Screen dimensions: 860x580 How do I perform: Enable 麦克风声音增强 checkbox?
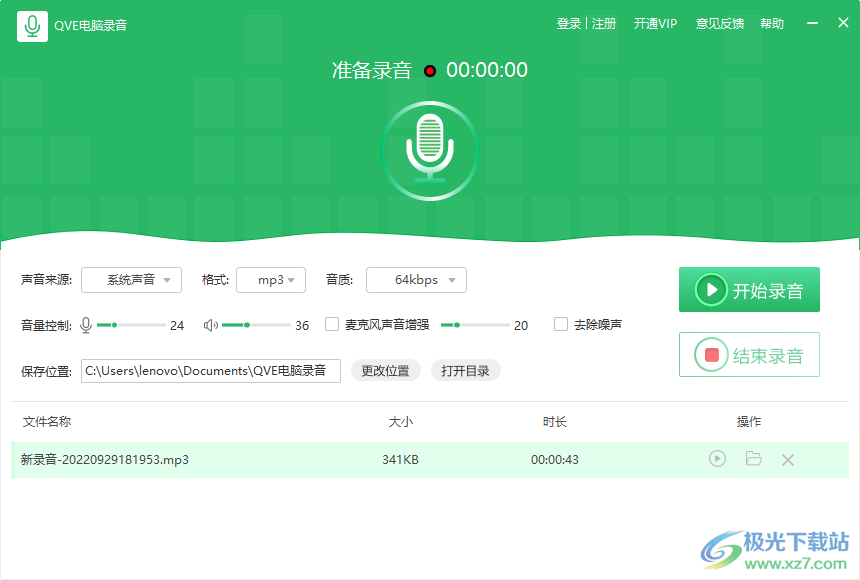[332, 324]
